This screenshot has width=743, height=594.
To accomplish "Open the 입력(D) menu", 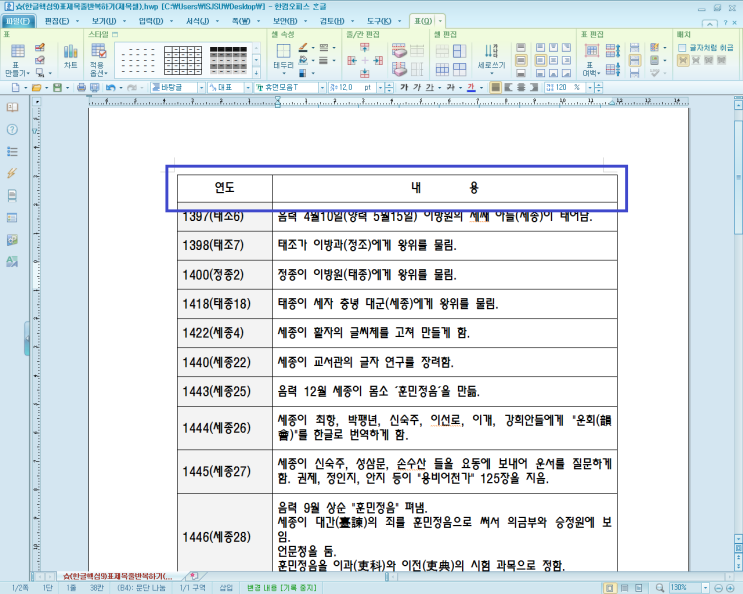I will (151, 21).
